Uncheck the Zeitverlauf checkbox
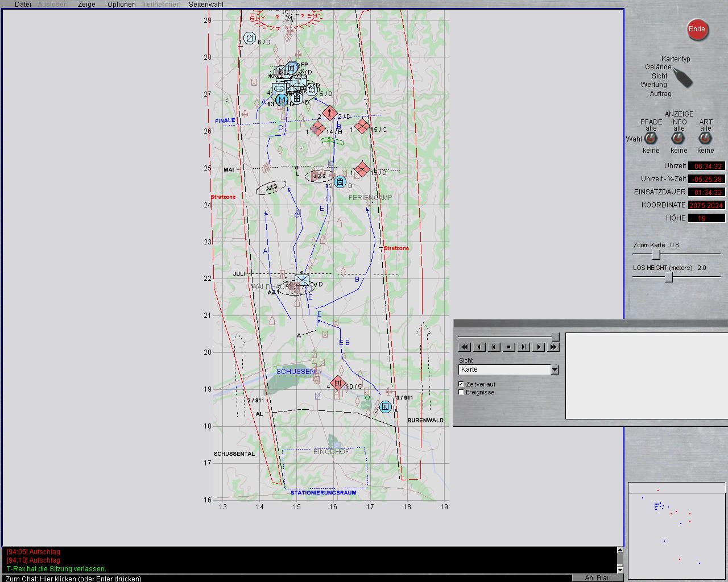This screenshot has width=728, height=582. [461, 384]
